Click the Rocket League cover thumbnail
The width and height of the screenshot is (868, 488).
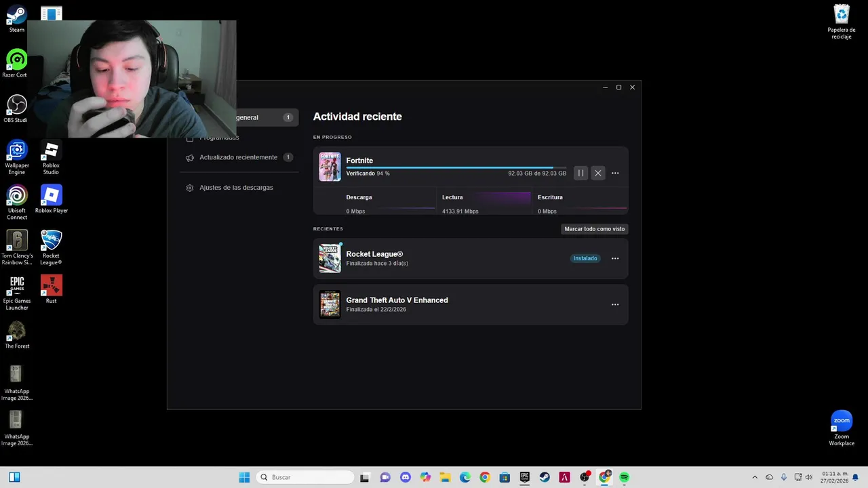point(330,258)
